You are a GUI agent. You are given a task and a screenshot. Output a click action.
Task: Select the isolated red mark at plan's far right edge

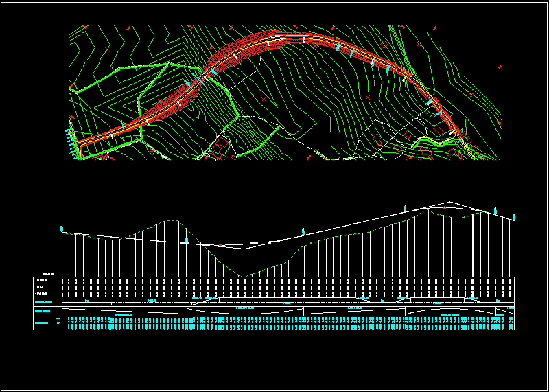point(500,67)
